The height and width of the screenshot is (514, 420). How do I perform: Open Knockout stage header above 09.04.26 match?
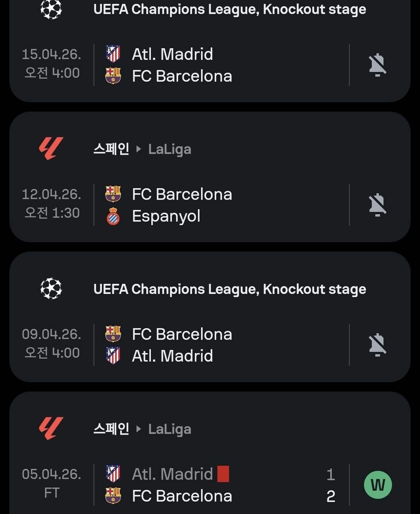point(229,289)
